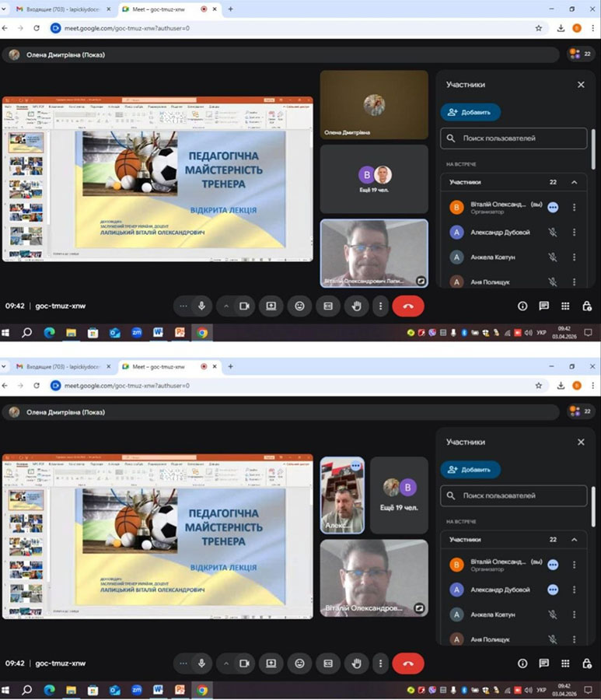
Task: Open options for Александр Дубовой, top screenshot
Action: click(x=575, y=232)
